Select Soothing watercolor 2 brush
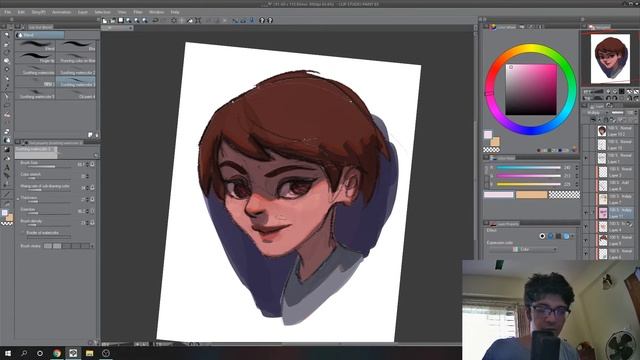 [x=76, y=69]
